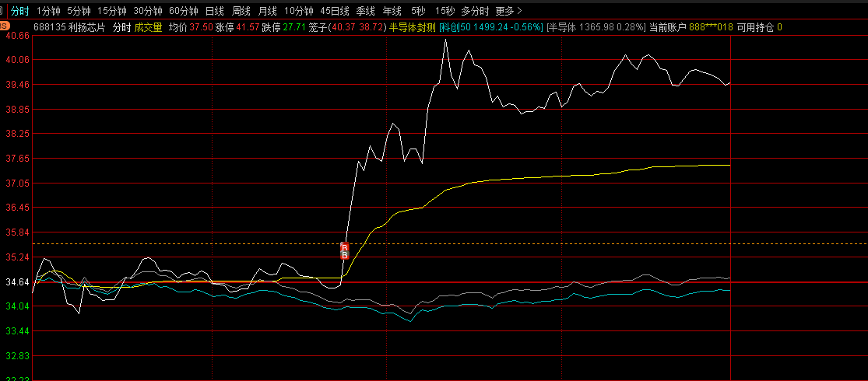868x381 pixels.
Task: Select the 多分时 multi-day view
Action: 475,11
